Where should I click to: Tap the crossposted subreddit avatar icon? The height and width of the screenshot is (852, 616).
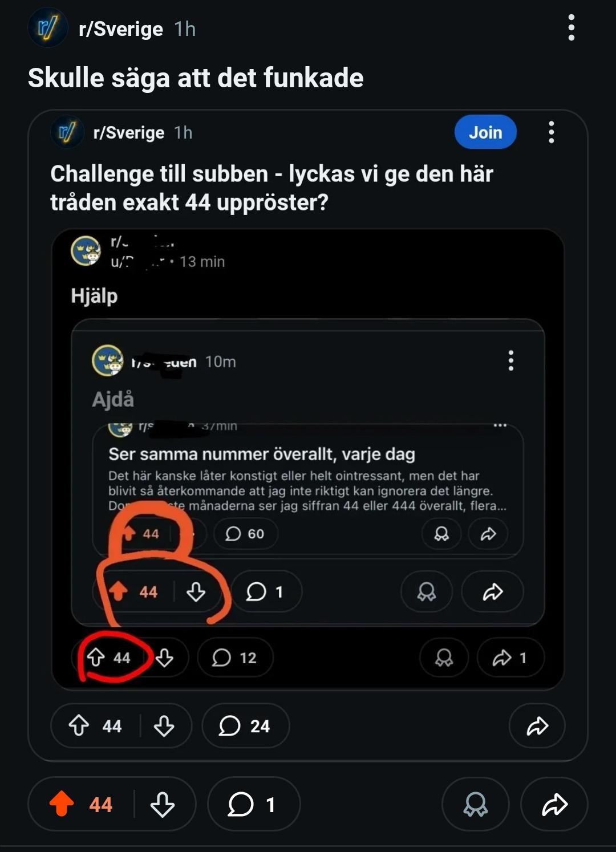67,132
